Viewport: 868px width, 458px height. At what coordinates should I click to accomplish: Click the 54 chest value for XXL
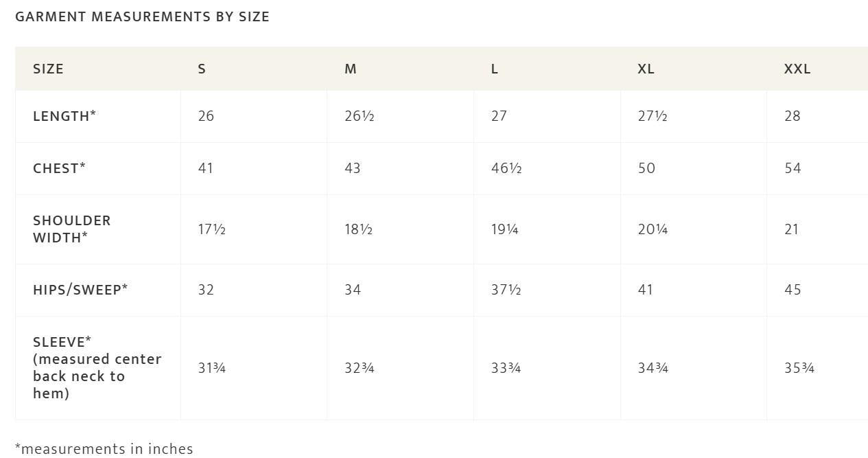click(x=793, y=168)
